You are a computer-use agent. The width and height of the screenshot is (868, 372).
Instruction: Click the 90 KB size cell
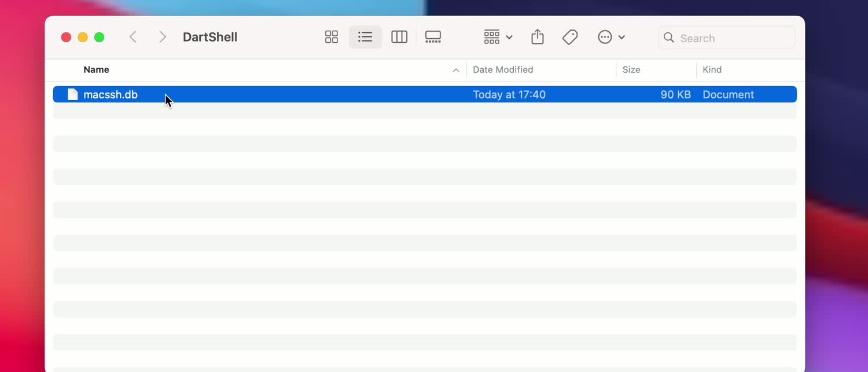pyautogui.click(x=675, y=94)
